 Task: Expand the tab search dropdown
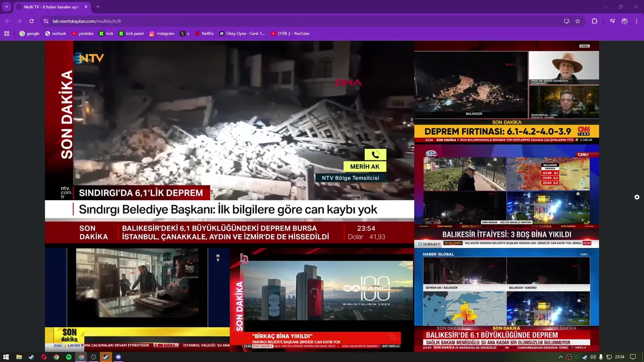pos(7,7)
